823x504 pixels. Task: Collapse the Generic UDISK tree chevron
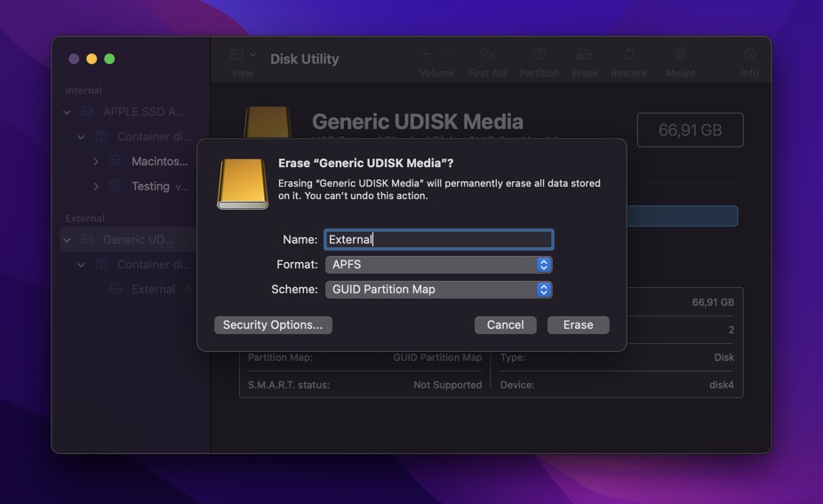pos(68,240)
